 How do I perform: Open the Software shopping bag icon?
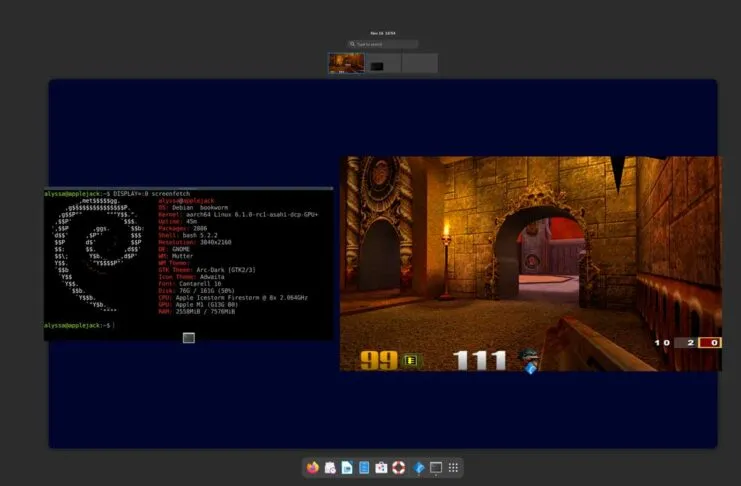point(381,467)
